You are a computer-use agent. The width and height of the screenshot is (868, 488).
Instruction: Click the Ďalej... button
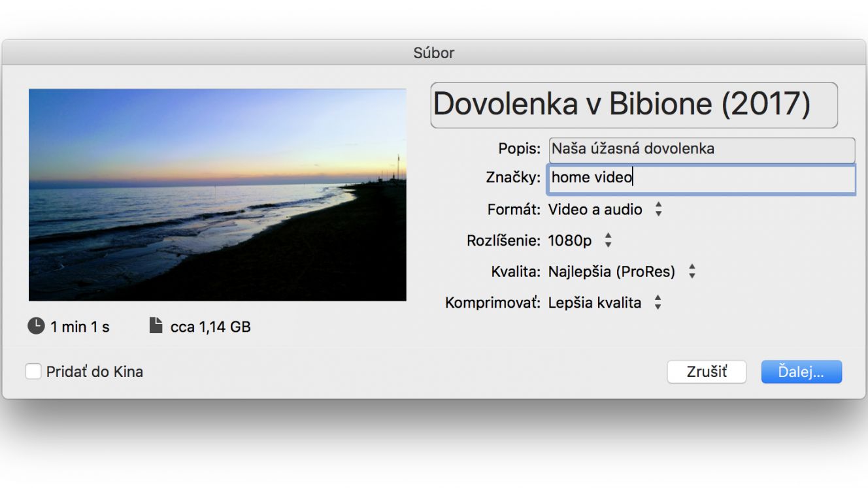(801, 372)
